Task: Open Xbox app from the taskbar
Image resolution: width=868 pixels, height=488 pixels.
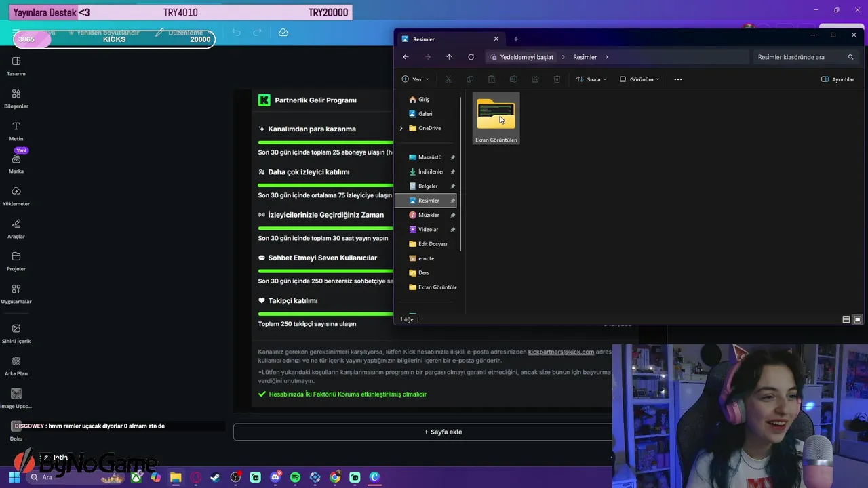Action: 136,477
